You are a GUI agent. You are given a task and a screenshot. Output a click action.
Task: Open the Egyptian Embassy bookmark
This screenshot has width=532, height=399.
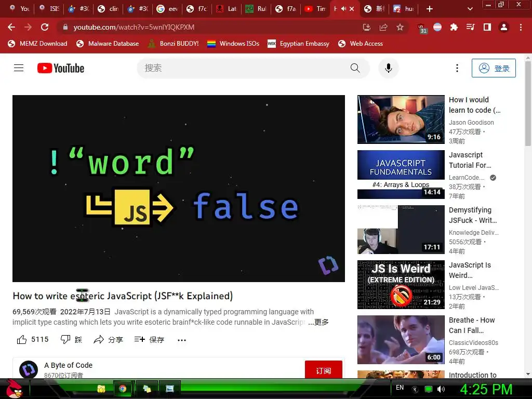[299, 44]
